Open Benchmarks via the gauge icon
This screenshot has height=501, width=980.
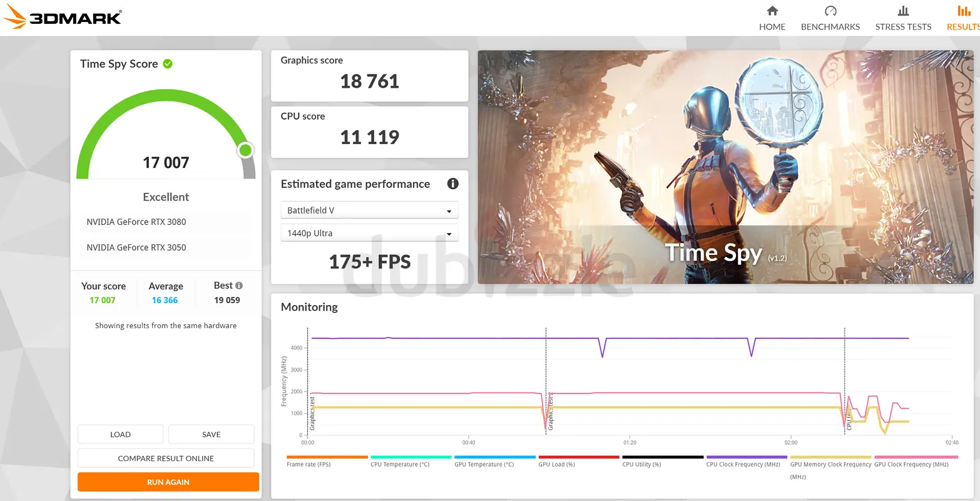click(830, 11)
